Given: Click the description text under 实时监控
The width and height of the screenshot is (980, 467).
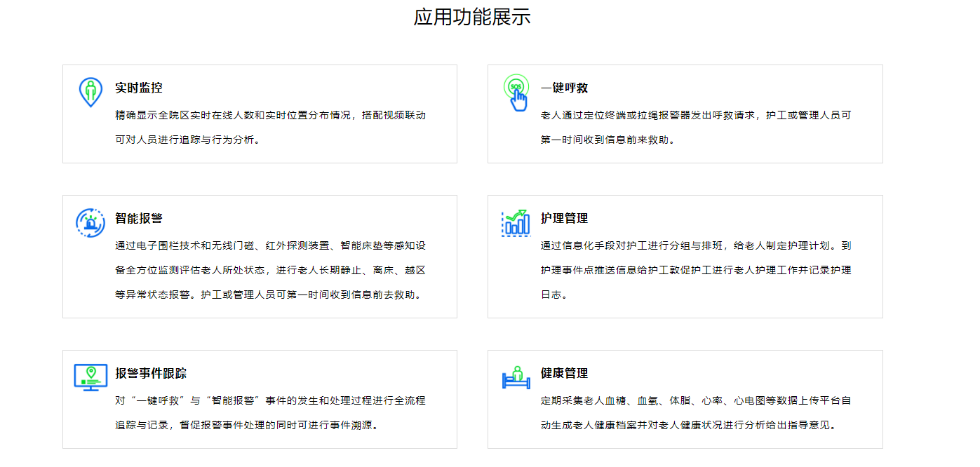Looking at the screenshot, I should point(270,127).
